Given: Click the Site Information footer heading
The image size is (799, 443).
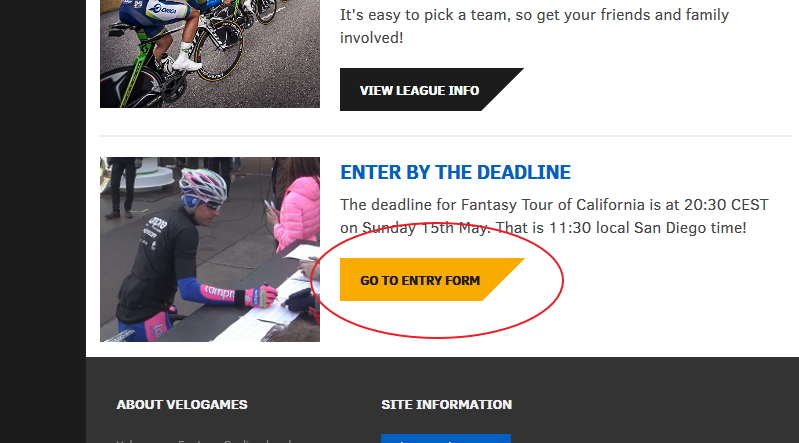Looking at the screenshot, I should pyautogui.click(x=446, y=405).
